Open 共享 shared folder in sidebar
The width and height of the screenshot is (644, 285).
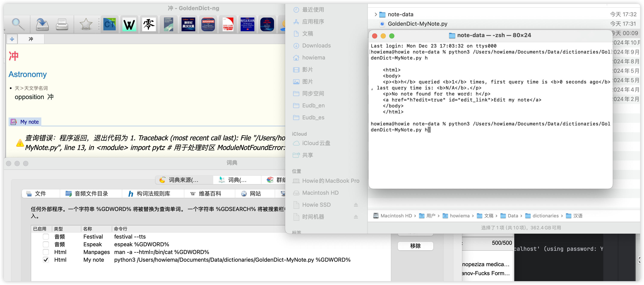307,155
